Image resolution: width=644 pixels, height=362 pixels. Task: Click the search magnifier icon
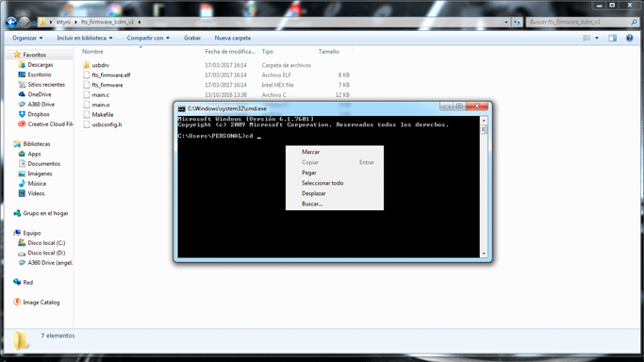(x=635, y=22)
